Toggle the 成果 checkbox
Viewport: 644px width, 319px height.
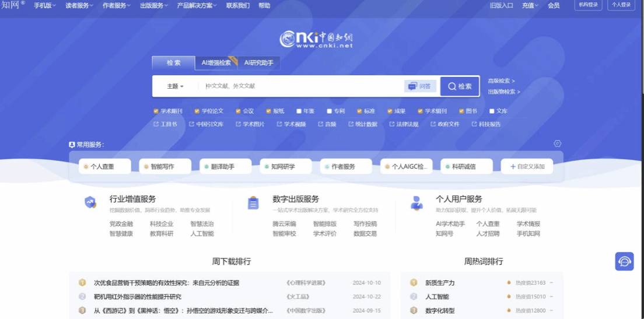pos(390,111)
